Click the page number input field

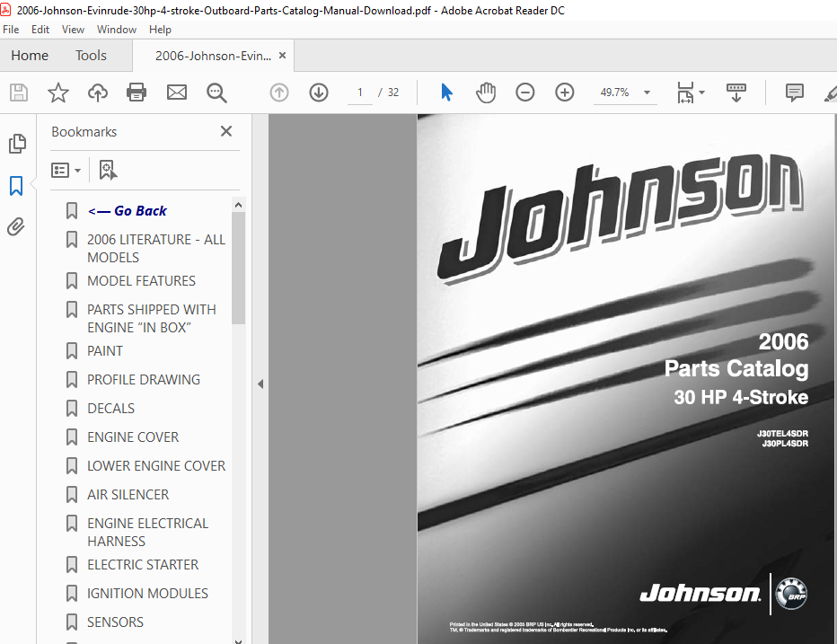click(x=360, y=93)
